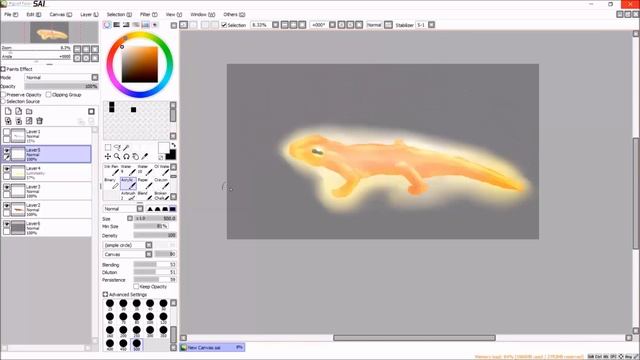Merge down the layer icon
Viewport: 640px width, 360px height.
pos(18,121)
